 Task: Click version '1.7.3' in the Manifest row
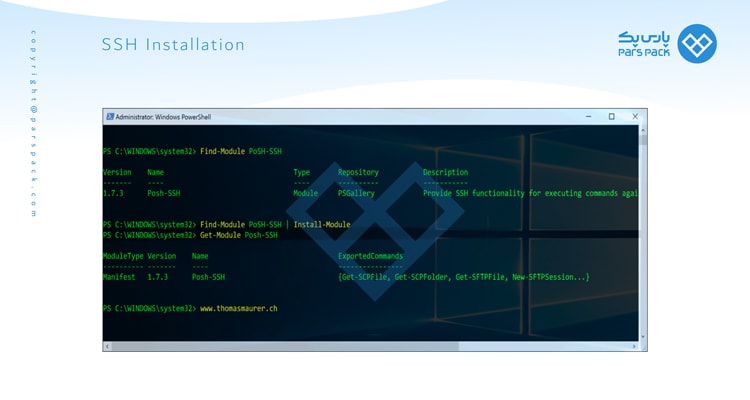(x=157, y=277)
